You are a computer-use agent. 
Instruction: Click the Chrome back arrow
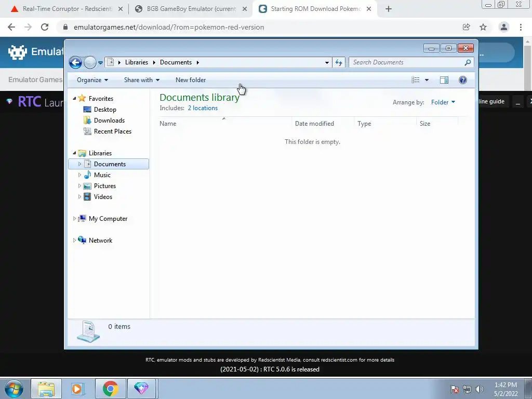click(x=11, y=27)
